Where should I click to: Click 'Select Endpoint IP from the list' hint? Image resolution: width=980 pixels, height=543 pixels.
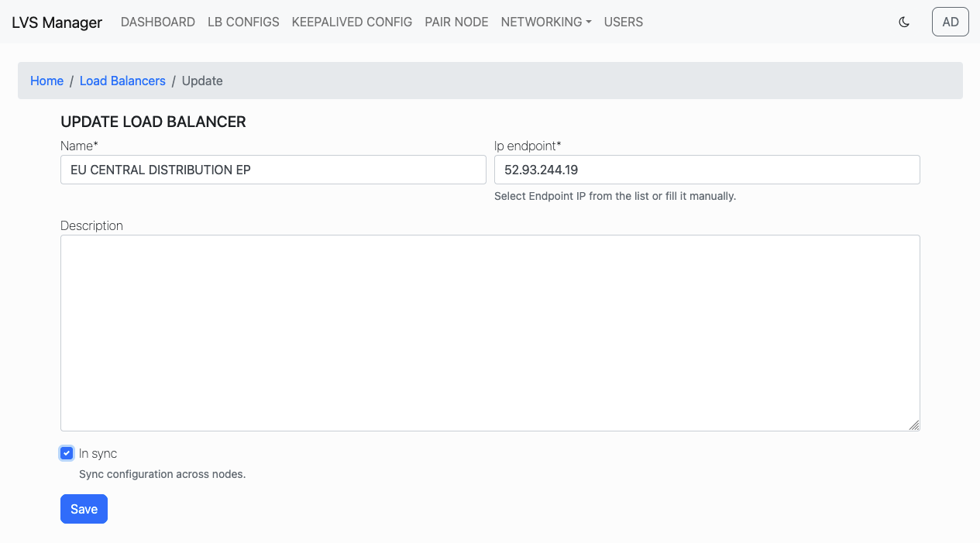[x=615, y=196]
